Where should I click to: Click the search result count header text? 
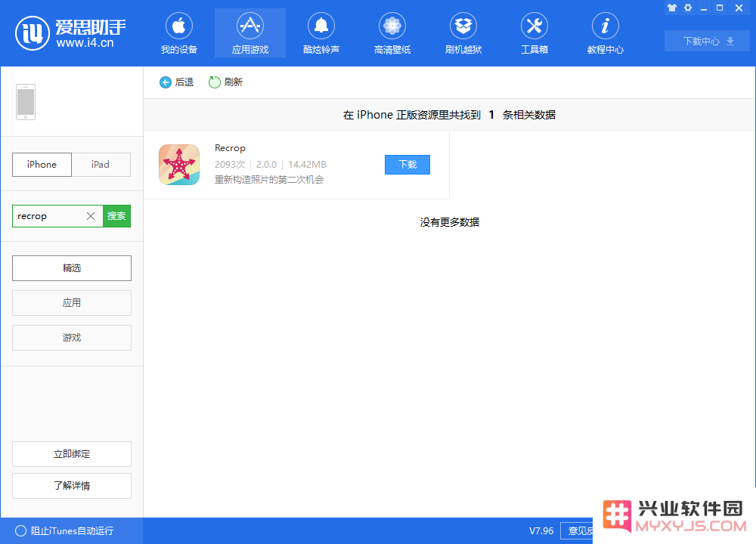449,115
